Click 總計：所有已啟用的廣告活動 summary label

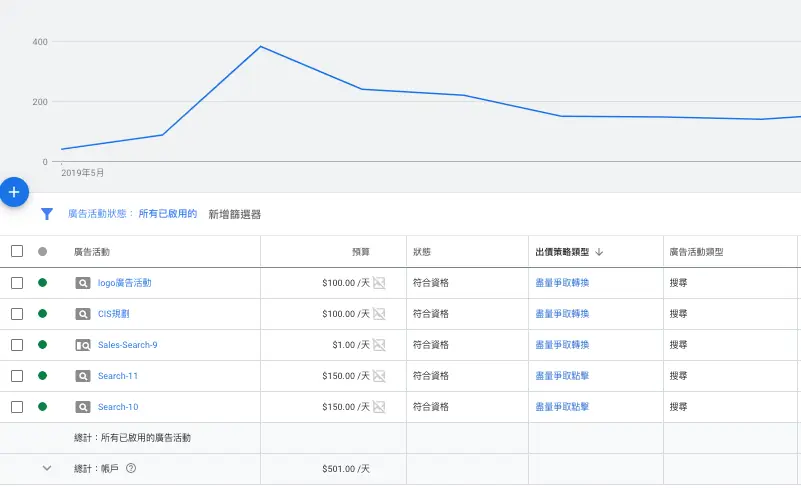coord(132,438)
